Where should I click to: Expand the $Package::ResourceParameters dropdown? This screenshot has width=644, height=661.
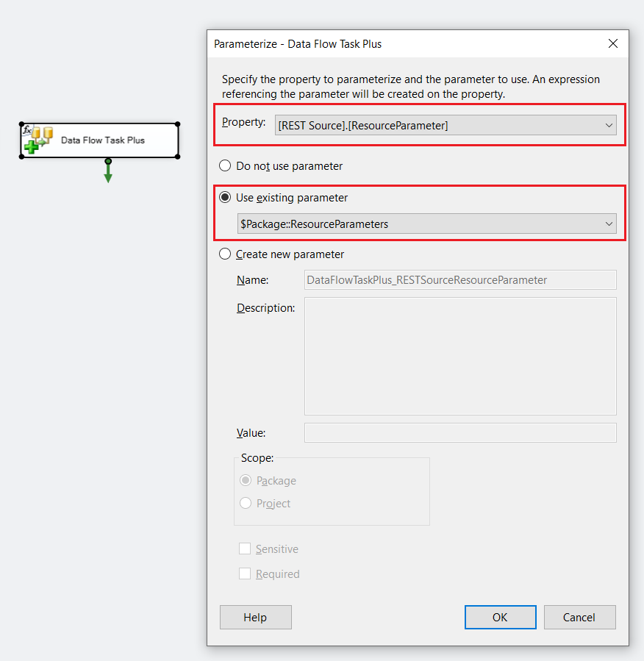pyautogui.click(x=608, y=224)
